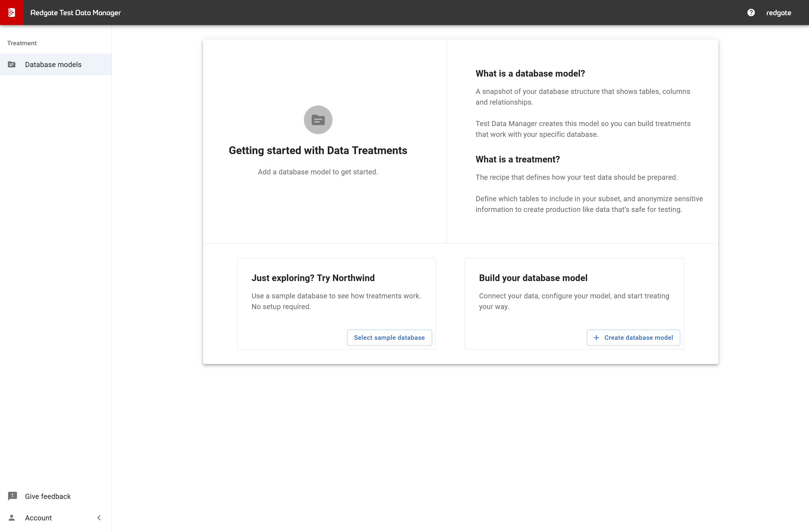Click Give feedback in the sidebar
This screenshot has width=809, height=532.
click(48, 496)
